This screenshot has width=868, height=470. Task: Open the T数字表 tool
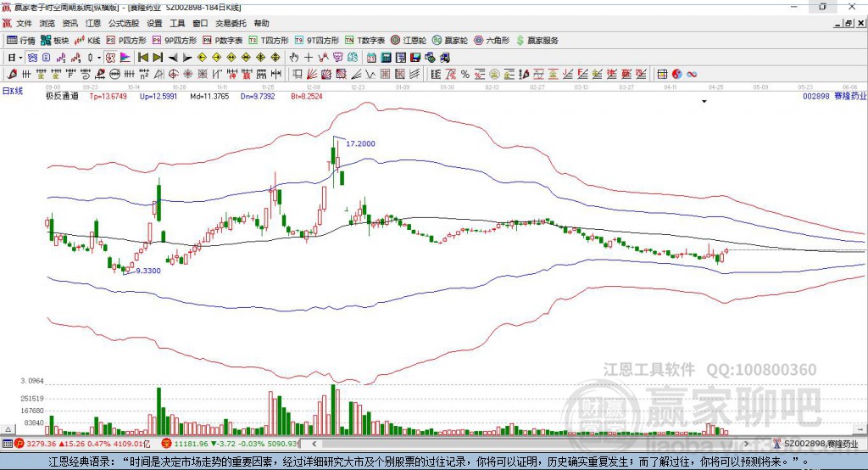pos(364,41)
